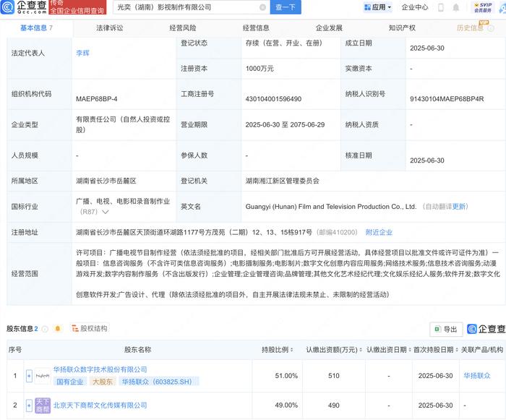Click 营业期限 2025-06-30 至 2075-06-29
The height and width of the screenshot is (420, 506).
pyautogui.click(x=285, y=125)
